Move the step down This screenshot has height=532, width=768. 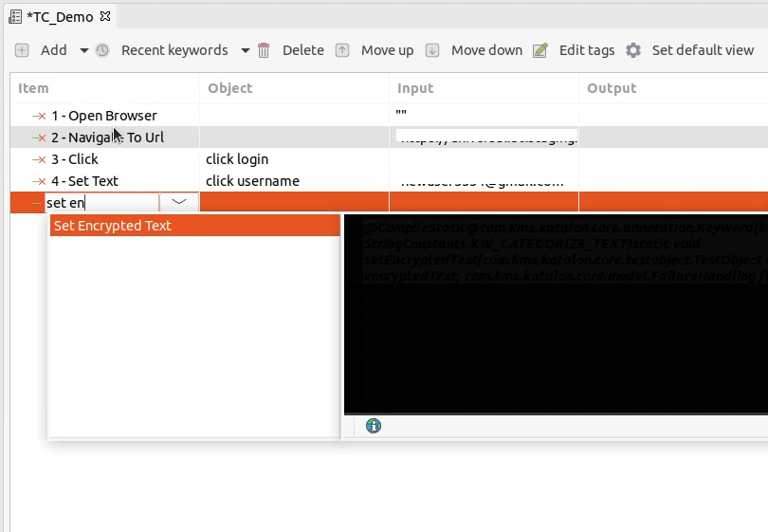pyautogui.click(x=486, y=50)
